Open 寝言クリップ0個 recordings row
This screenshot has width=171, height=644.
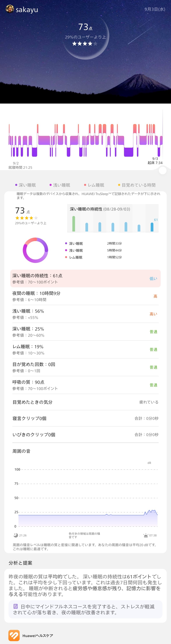(85, 418)
